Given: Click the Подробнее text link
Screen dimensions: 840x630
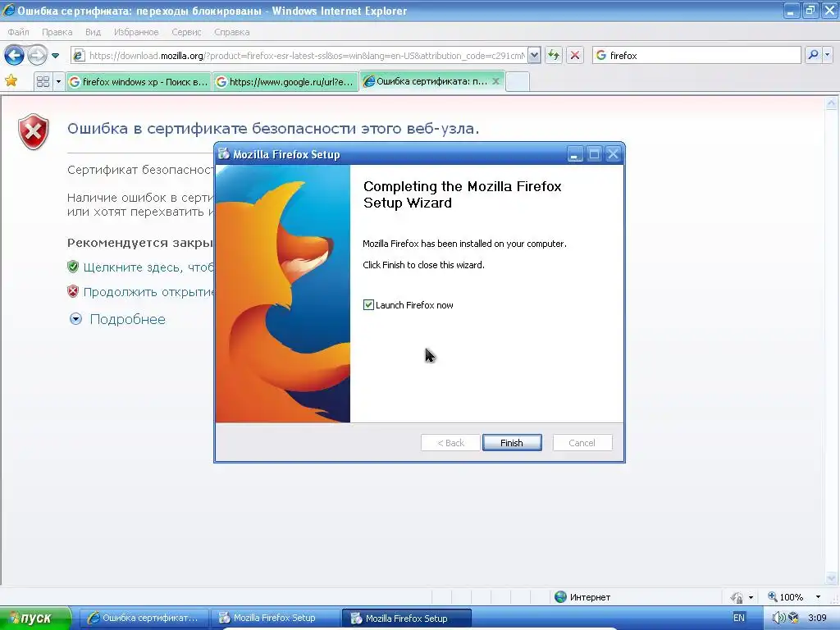Looking at the screenshot, I should (127, 319).
